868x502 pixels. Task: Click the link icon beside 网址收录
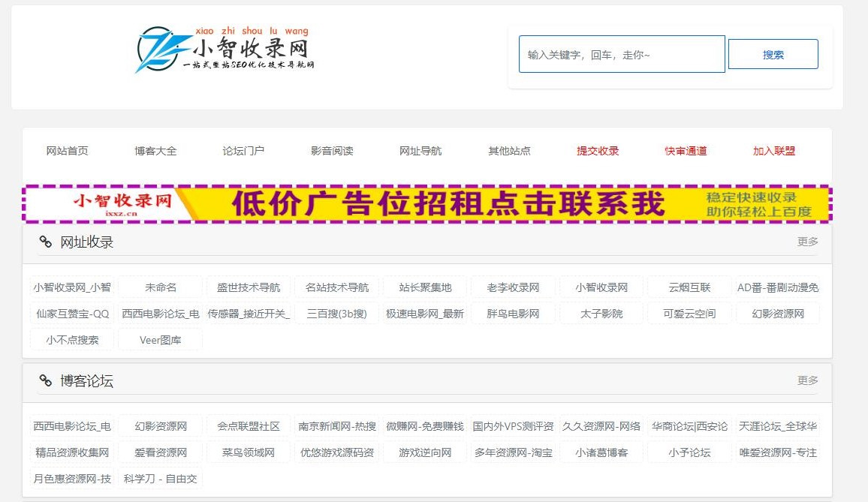(x=46, y=242)
